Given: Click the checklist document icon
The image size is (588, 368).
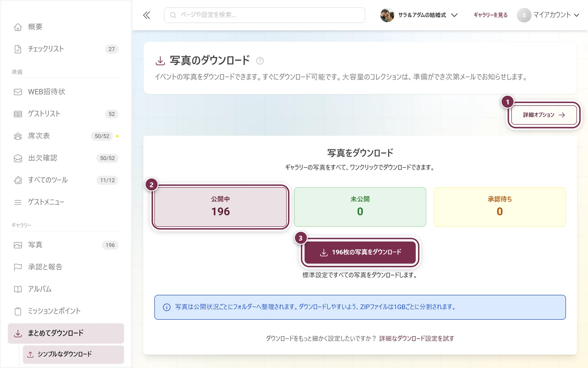Looking at the screenshot, I should click(x=18, y=49).
